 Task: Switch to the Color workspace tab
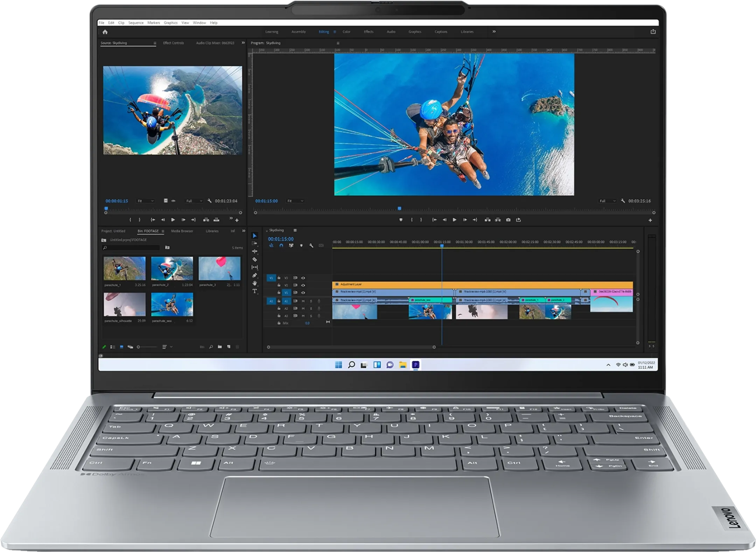click(346, 32)
